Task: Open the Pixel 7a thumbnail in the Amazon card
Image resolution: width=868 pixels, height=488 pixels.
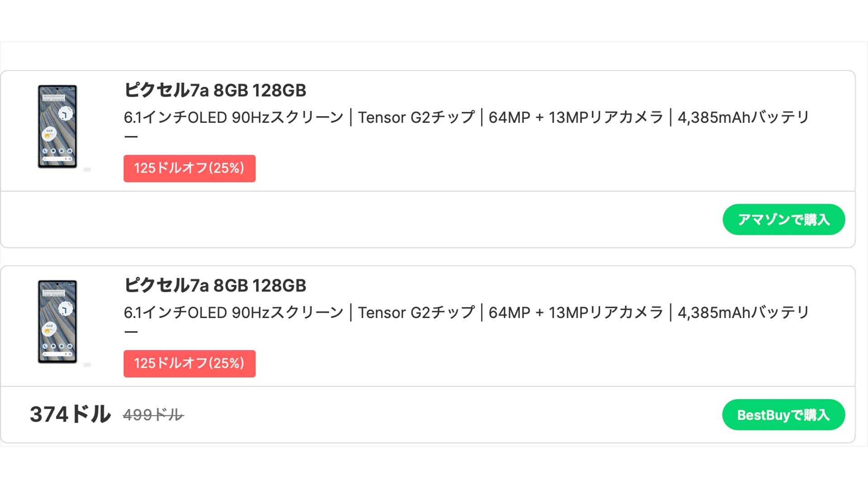Action: click(x=57, y=127)
